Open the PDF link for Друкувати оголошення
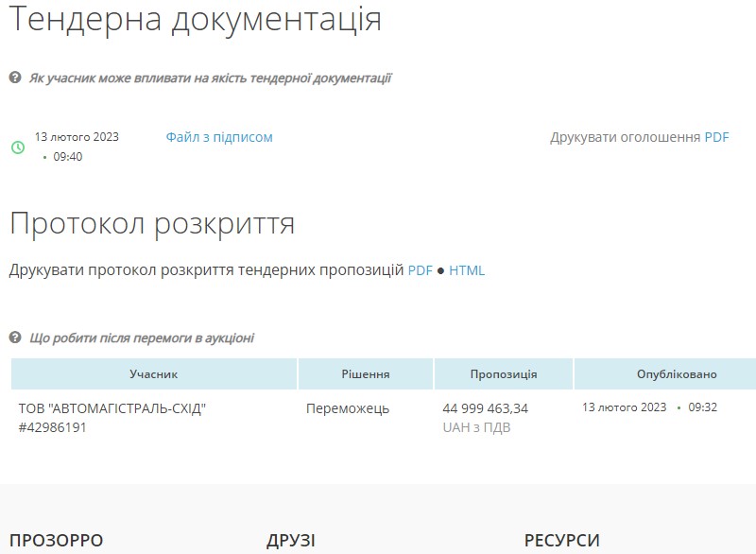The image size is (756, 554). tap(716, 137)
